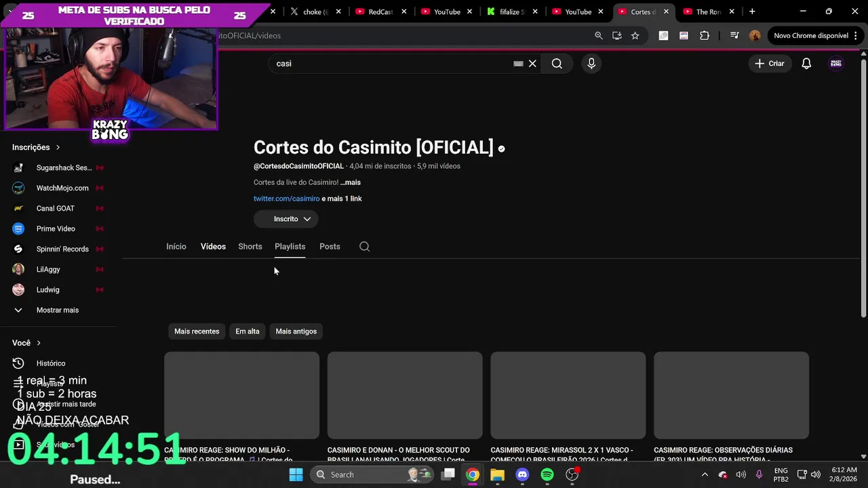Switch to the Posts channel tab

click(330, 246)
